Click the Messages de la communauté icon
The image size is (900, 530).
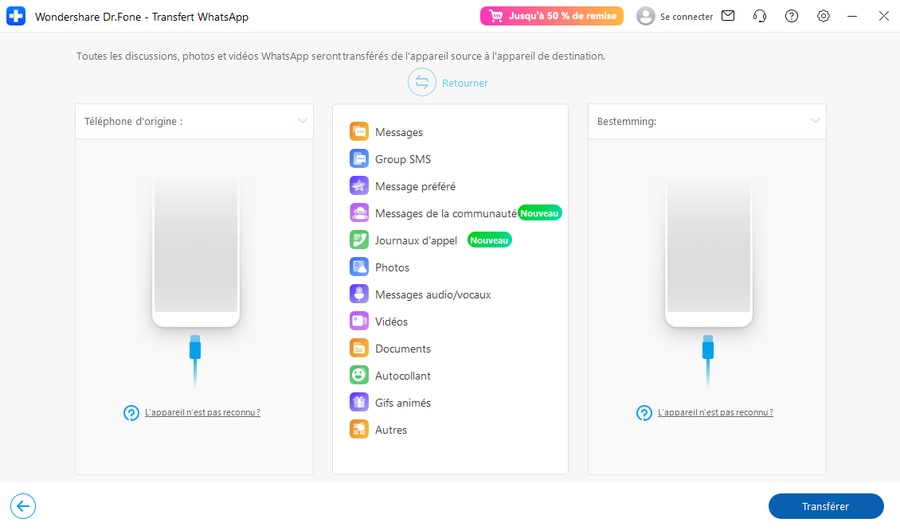(359, 212)
